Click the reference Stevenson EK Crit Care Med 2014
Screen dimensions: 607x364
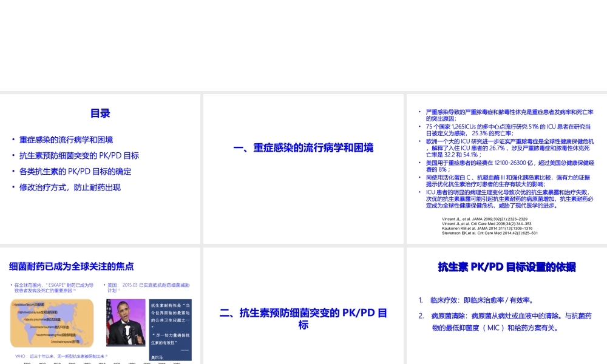[490, 233]
